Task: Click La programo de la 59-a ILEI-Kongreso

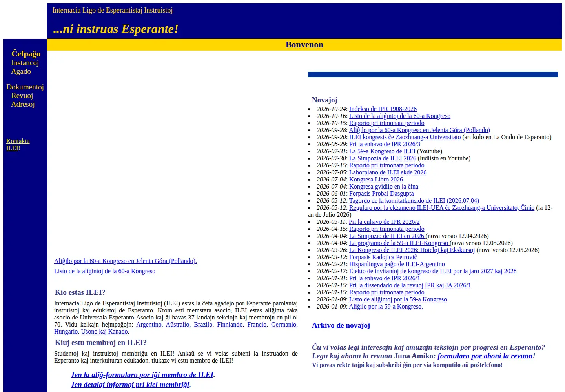Action: tap(399, 243)
